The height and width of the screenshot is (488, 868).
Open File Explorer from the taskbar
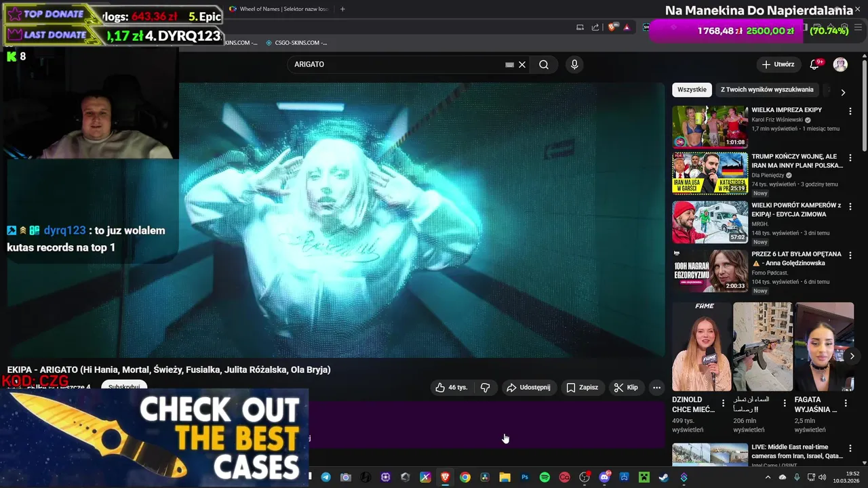[505, 477]
